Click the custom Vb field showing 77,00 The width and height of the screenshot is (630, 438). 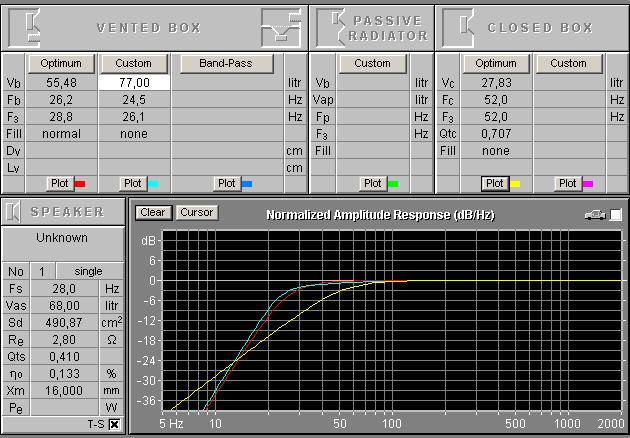tap(133, 83)
